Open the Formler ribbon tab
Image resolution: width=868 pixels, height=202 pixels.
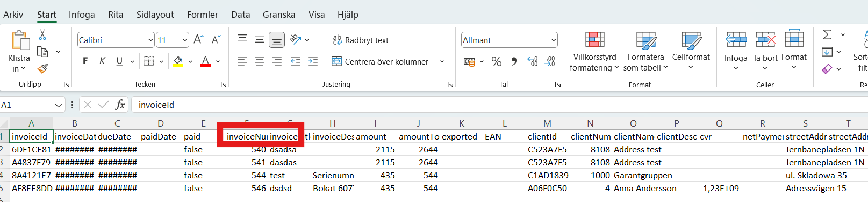coord(203,15)
